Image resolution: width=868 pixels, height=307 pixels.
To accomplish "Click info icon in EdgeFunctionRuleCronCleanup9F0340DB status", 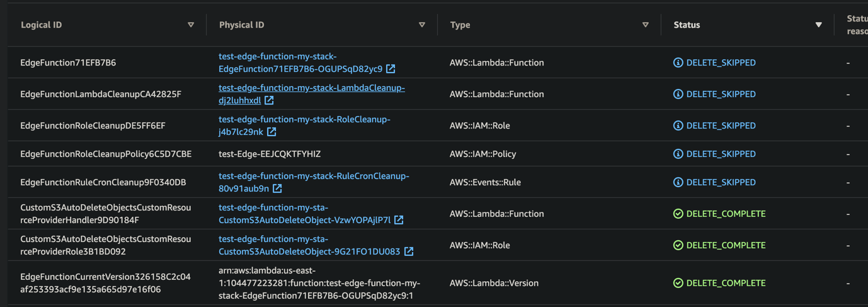I will click(x=678, y=182).
